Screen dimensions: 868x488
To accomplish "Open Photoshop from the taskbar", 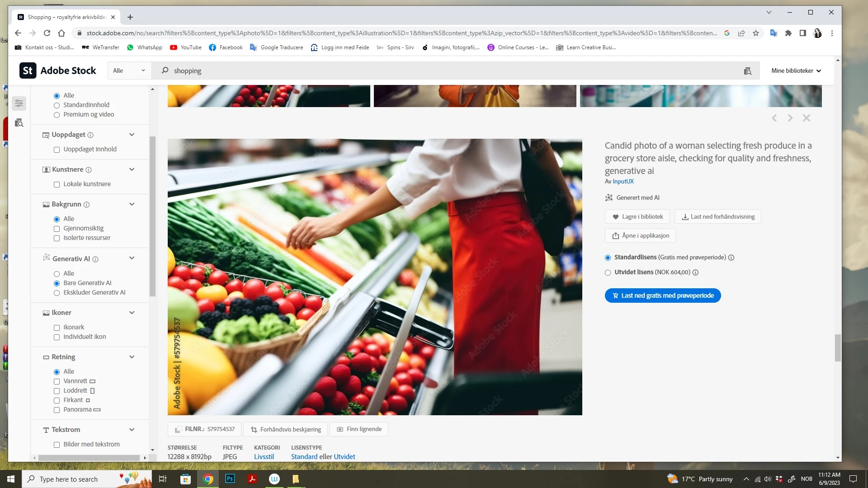I will [230, 479].
